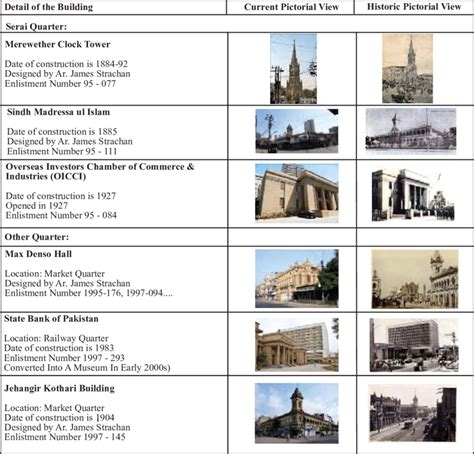This screenshot has height=454, width=474.
Task: Click 'Date of construction is 1885' text
Action: click(x=62, y=131)
